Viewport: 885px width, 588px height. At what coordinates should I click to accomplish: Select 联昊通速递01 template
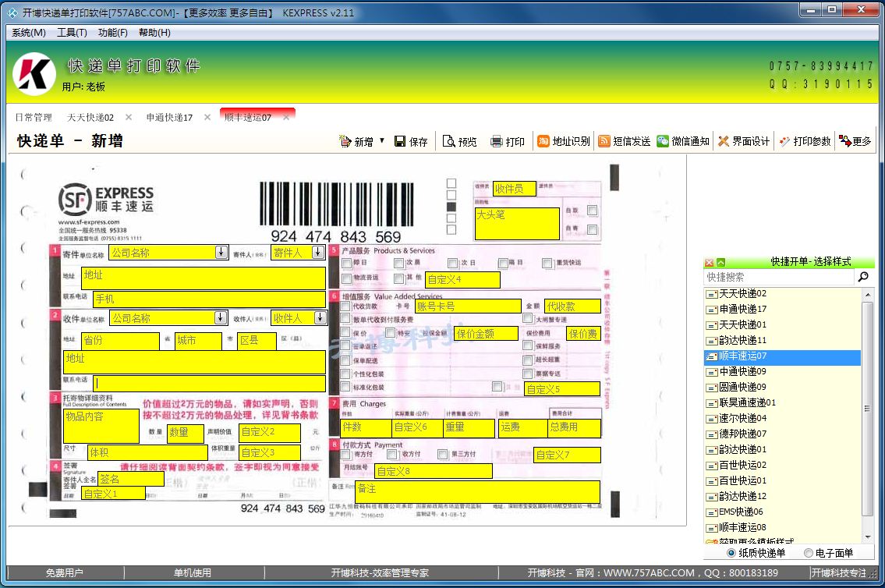[783, 403]
